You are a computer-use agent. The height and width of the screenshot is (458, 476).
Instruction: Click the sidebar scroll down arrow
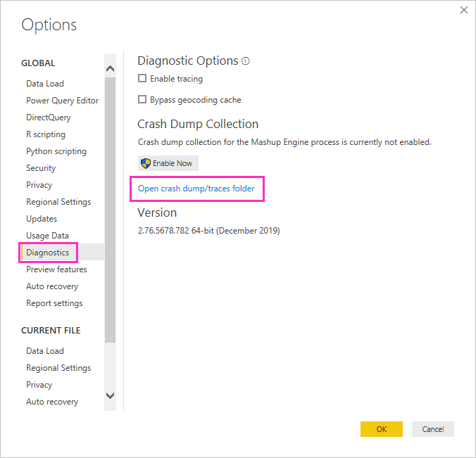point(110,395)
